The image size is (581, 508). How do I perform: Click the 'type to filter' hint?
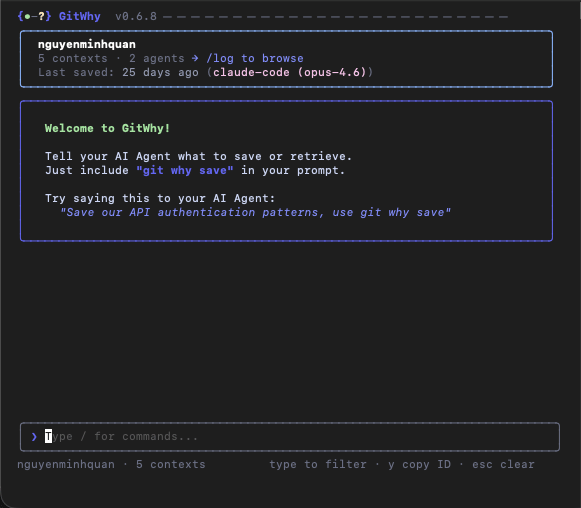(318, 465)
